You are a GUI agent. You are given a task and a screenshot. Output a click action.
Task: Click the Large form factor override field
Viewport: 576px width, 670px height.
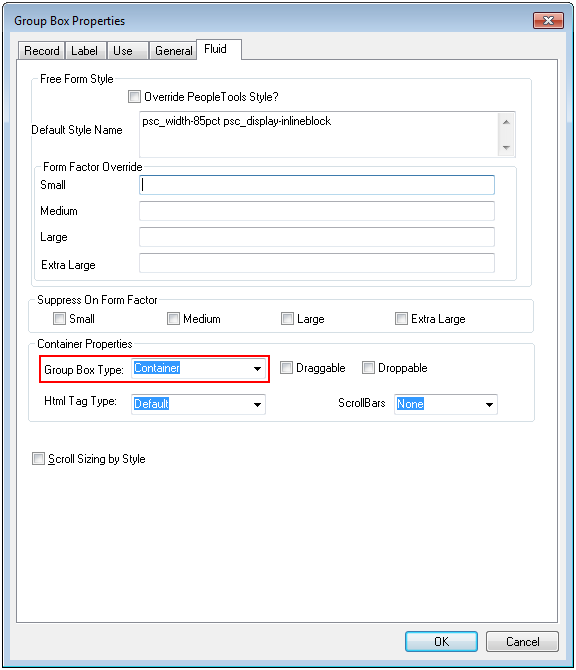tap(317, 237)
